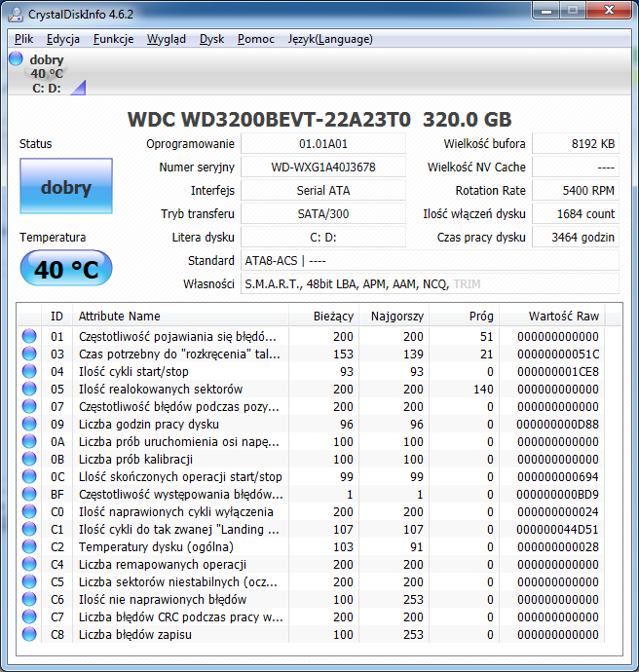The image size is (639, 672).
Task: Click the status orb for attribute C7
Action: coord(29,617)
